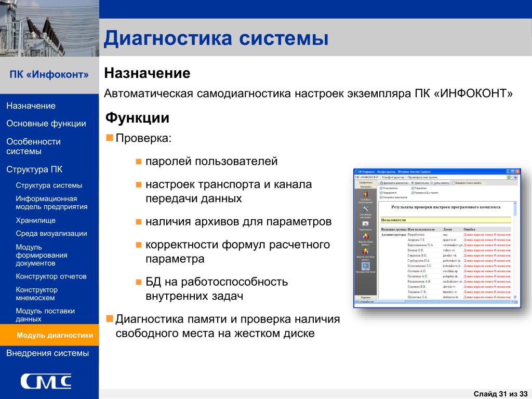The width and height of the screenshot is (532, 399).
Task: Click the green icon in the configurator header
Action: (509, 177)
